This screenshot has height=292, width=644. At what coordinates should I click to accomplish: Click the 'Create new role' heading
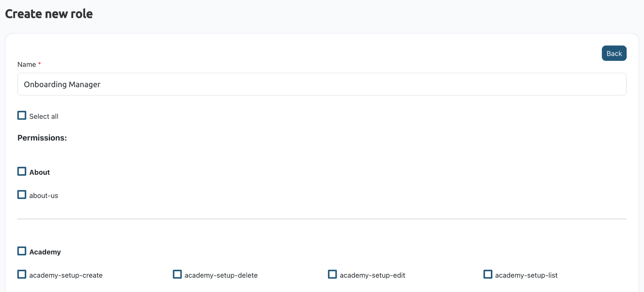tap(49, 14)
